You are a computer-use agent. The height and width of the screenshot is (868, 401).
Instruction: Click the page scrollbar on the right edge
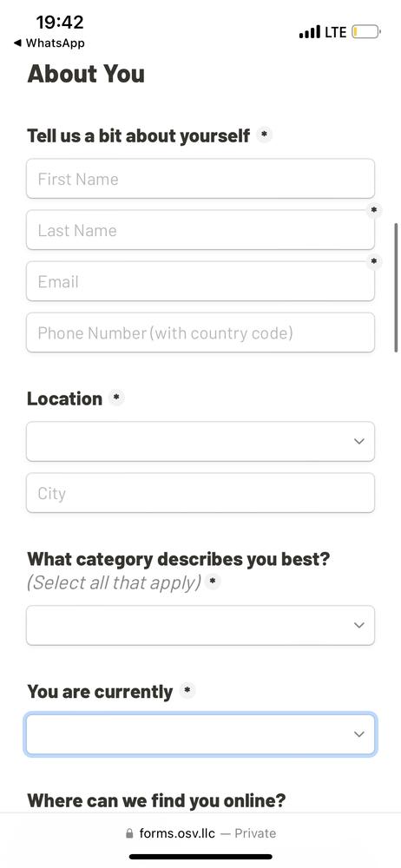click(396, 287)
